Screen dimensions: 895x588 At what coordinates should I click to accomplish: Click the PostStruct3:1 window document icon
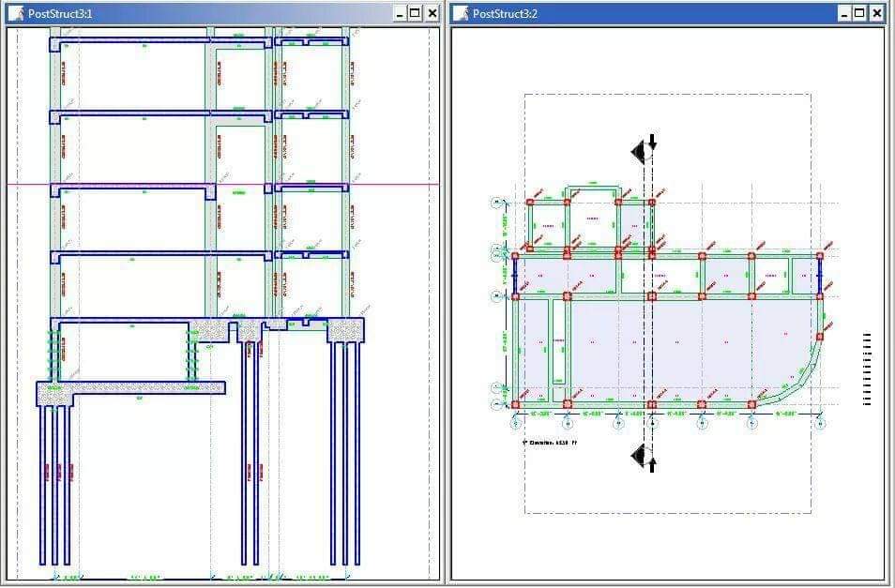(15, 13)
